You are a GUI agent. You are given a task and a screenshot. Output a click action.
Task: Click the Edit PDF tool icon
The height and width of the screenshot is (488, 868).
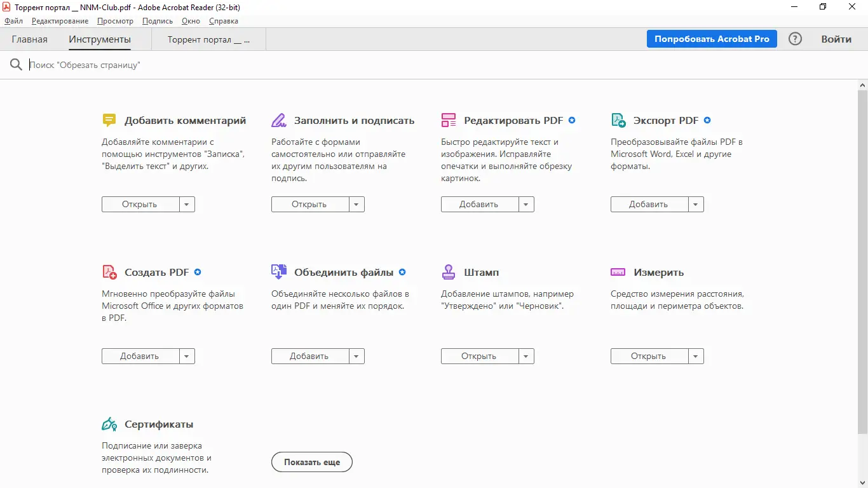[449, 120]
